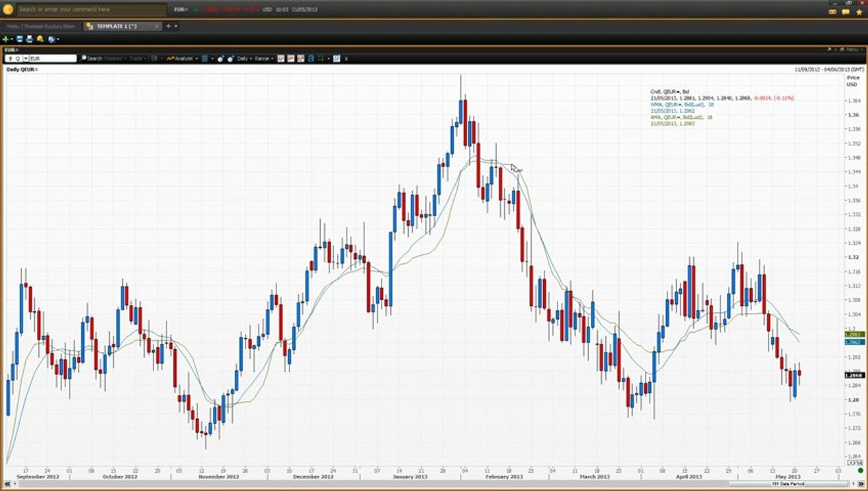The height and width of the screenshot is (491, 868).
Task: Click the Eikon logo icon at top left
Action: 8,10
